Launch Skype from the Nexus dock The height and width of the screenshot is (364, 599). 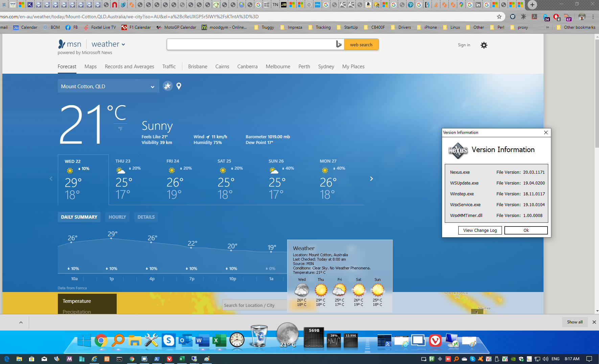pos(168,340)
